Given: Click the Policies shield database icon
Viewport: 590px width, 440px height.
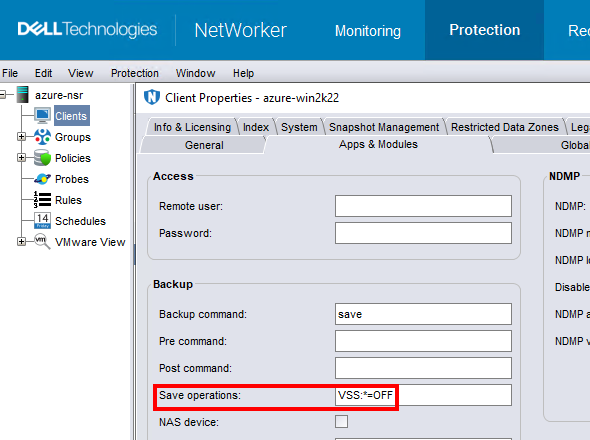Looking at the screenshot, I should pos(42,158).
